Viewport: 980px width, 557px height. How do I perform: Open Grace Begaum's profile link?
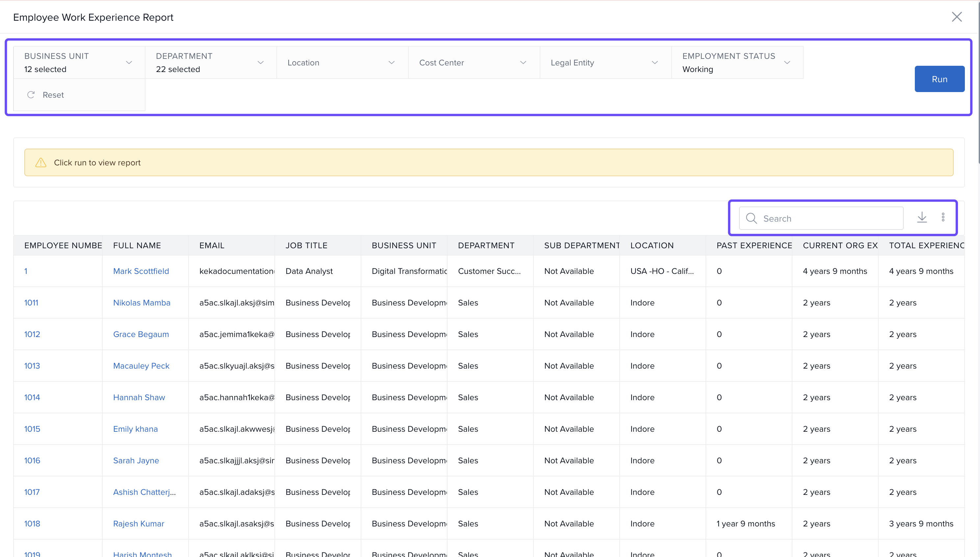(141, 334)
